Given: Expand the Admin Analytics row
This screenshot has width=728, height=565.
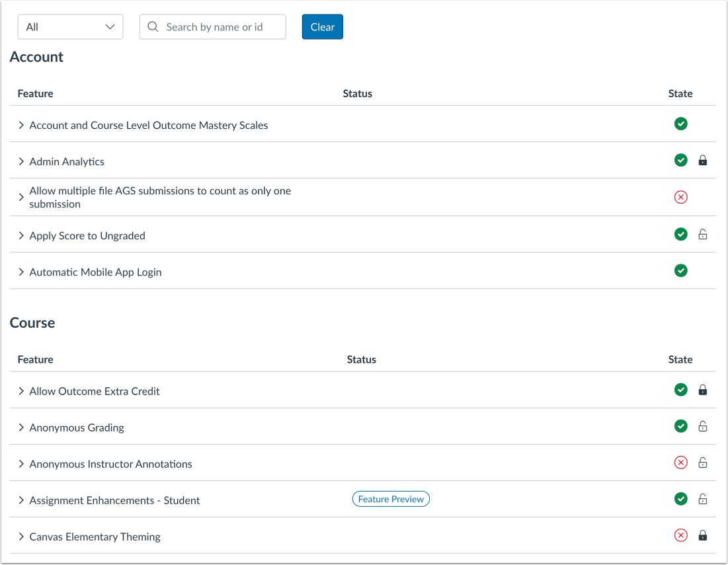Looking at the screenshot, I should pos(20,161).
